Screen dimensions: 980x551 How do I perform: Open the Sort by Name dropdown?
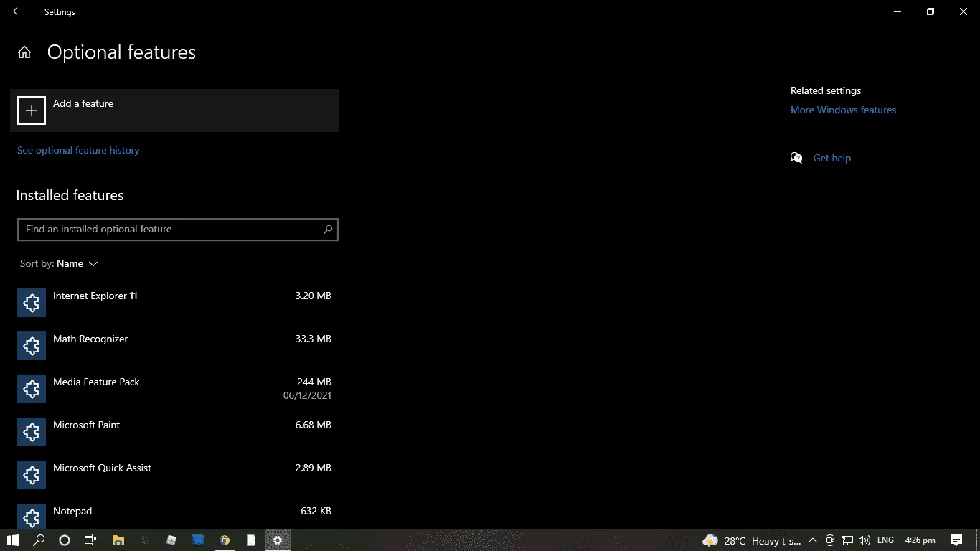59,264
